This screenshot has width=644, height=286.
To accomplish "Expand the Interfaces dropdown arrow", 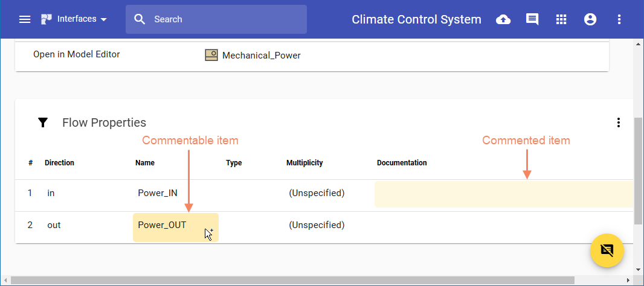I will click(x=104, y=19).
